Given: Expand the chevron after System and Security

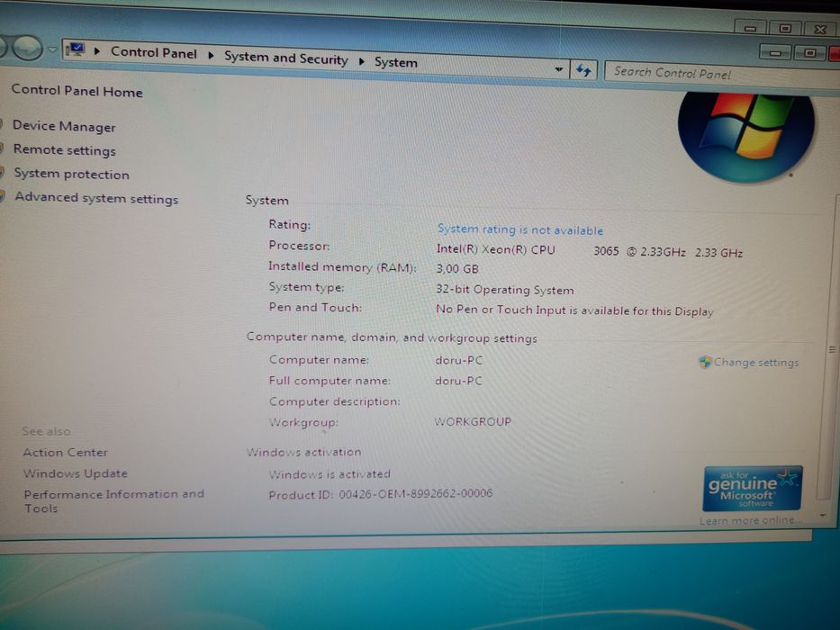Looking at the screenshot, I should tap(362, 61).
